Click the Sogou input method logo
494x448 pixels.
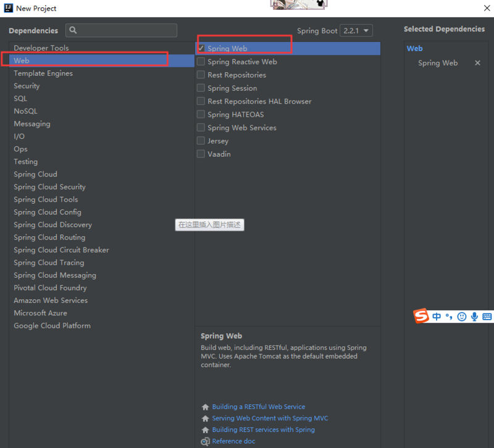point(422,316)
